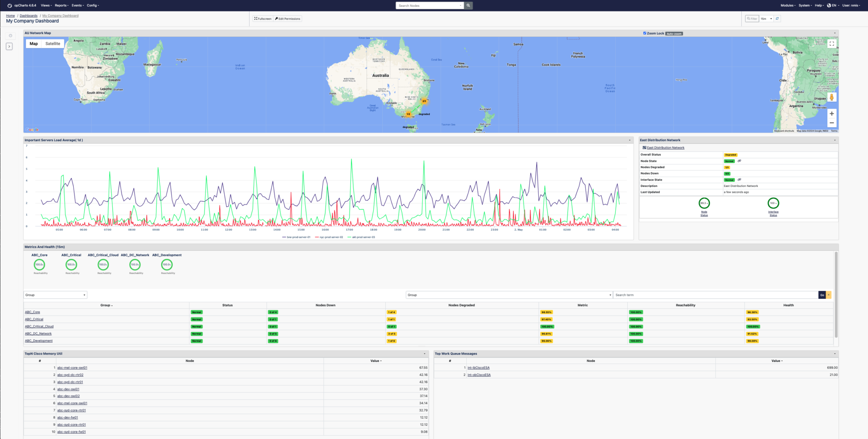The width and height of the screenshot is (868, 439).
Task: Open abc-mel-core-swi01 rank 1 node link
Action: (x=72, y=368)
